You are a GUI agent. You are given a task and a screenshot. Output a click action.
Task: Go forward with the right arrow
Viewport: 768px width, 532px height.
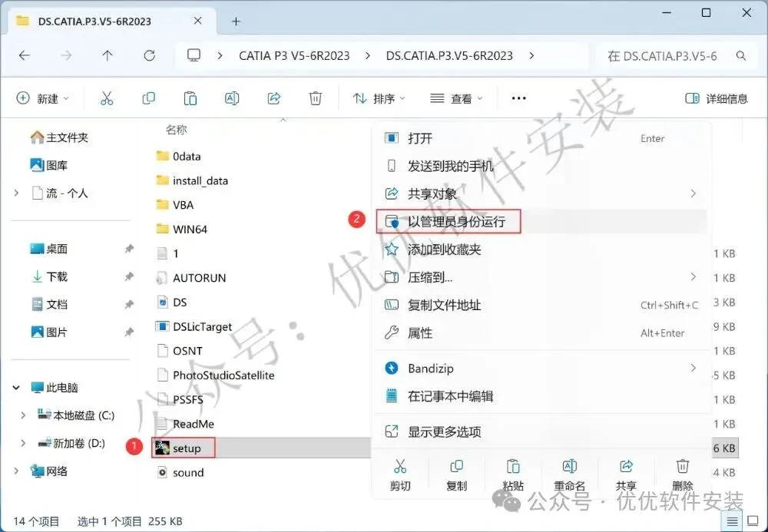pos(65,56)
